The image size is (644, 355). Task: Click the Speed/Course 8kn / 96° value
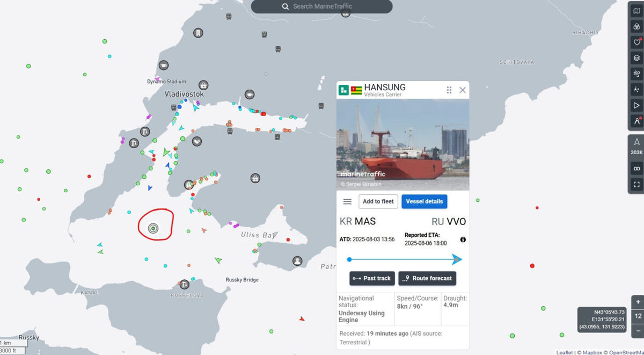(x=410, y=306)
